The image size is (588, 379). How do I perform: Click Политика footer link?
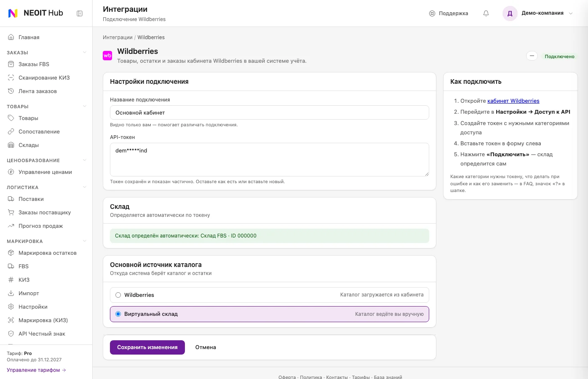click(x=311, y=377)
